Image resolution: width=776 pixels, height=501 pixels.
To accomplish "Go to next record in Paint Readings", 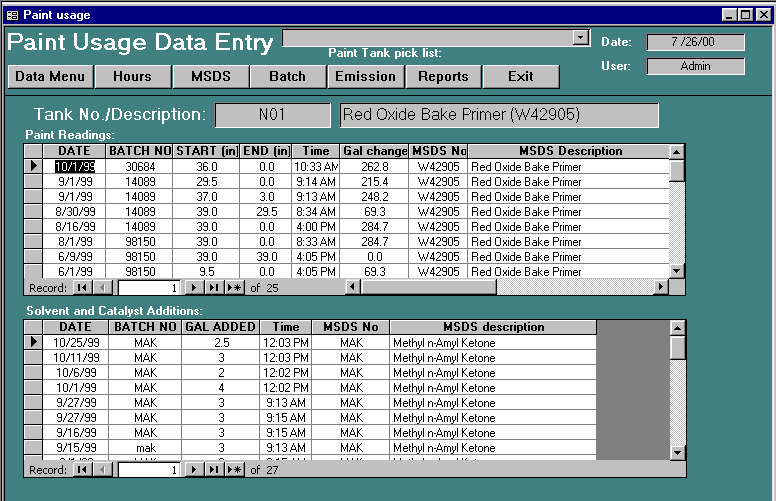I will coord(194,287).
